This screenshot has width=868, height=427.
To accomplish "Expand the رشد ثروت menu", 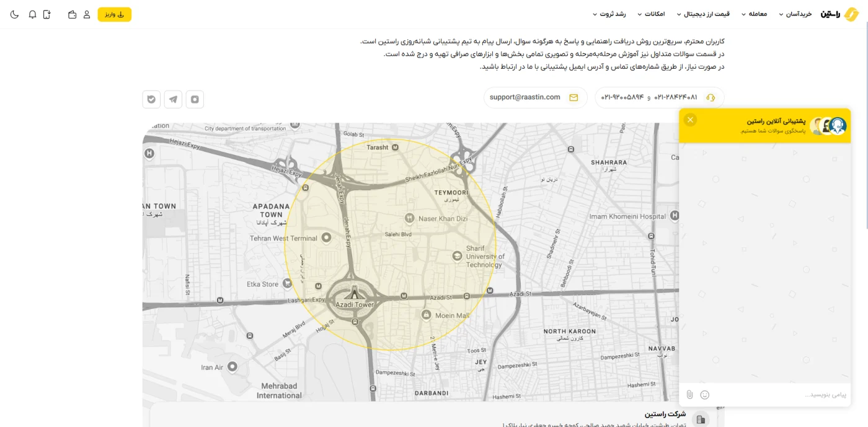I will coord(609,14).
